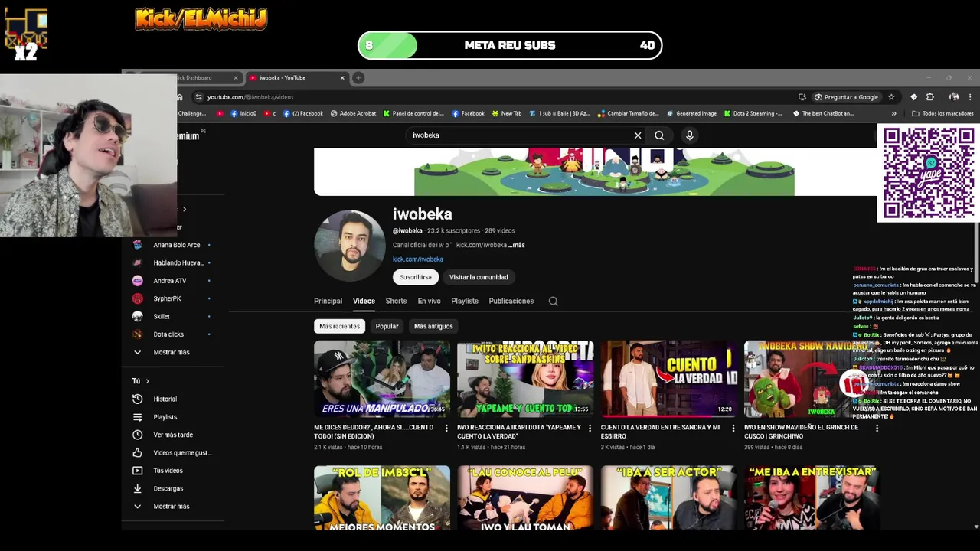Start voice search with microphone icon

(x=689, y=135)
